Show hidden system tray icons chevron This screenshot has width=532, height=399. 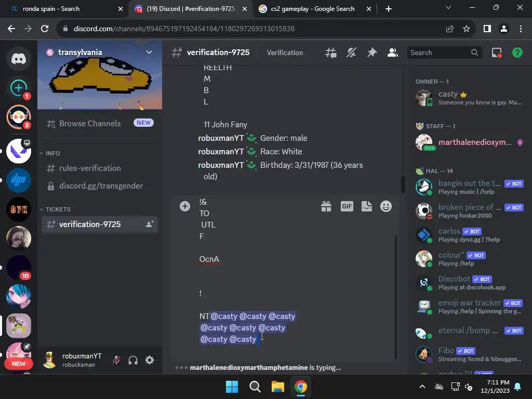click(x=422, y=387)
